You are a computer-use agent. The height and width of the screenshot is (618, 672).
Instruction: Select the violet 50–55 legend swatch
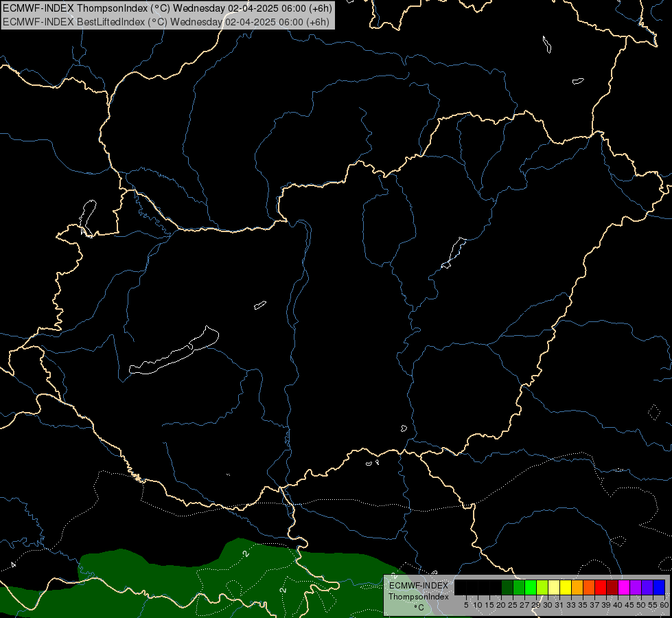(647, 587)
